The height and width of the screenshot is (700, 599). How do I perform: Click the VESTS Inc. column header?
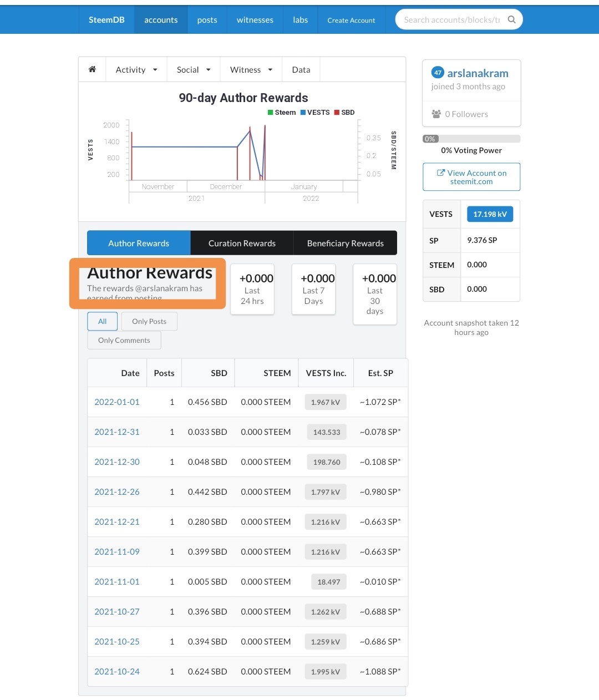(x=326, y=373)
